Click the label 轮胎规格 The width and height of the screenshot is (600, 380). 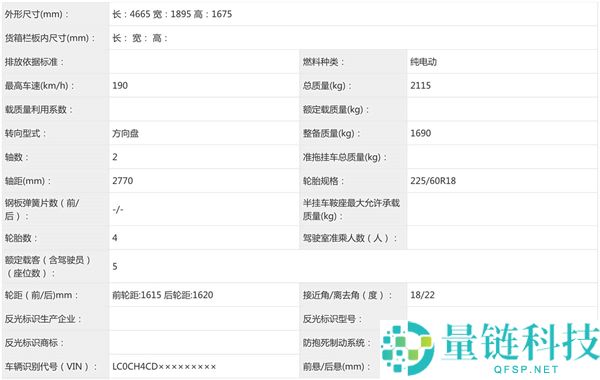point(323,181)
